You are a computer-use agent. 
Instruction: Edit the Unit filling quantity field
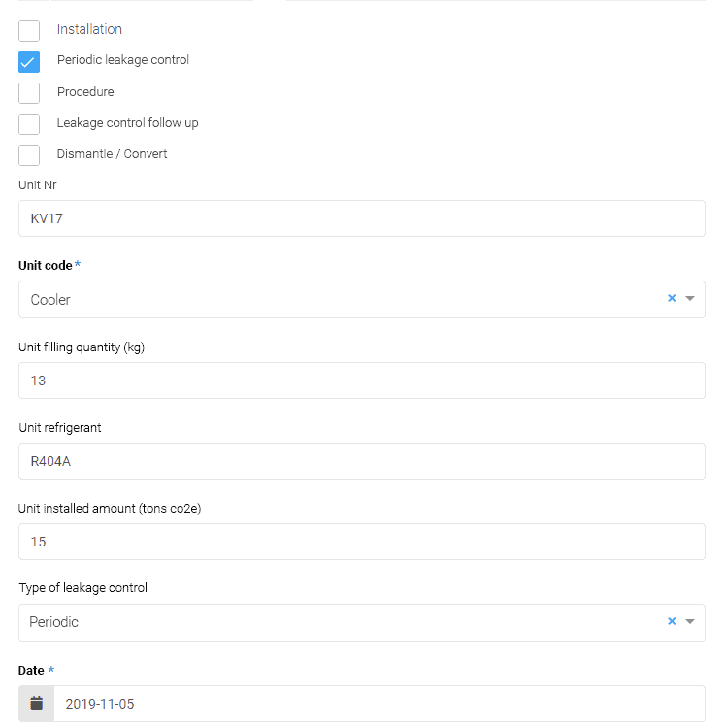[x=361, y=381]
